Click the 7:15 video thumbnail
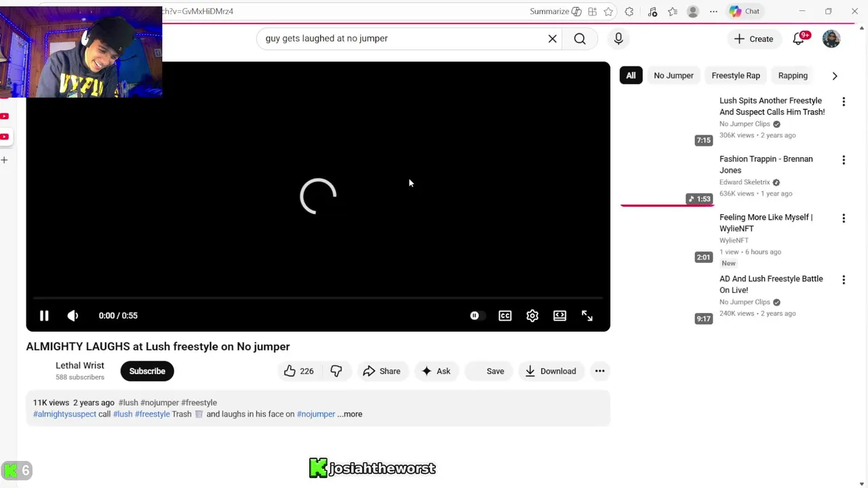This screenshot has height=488, width=868. pyautogui.click(x=667, y=121)
